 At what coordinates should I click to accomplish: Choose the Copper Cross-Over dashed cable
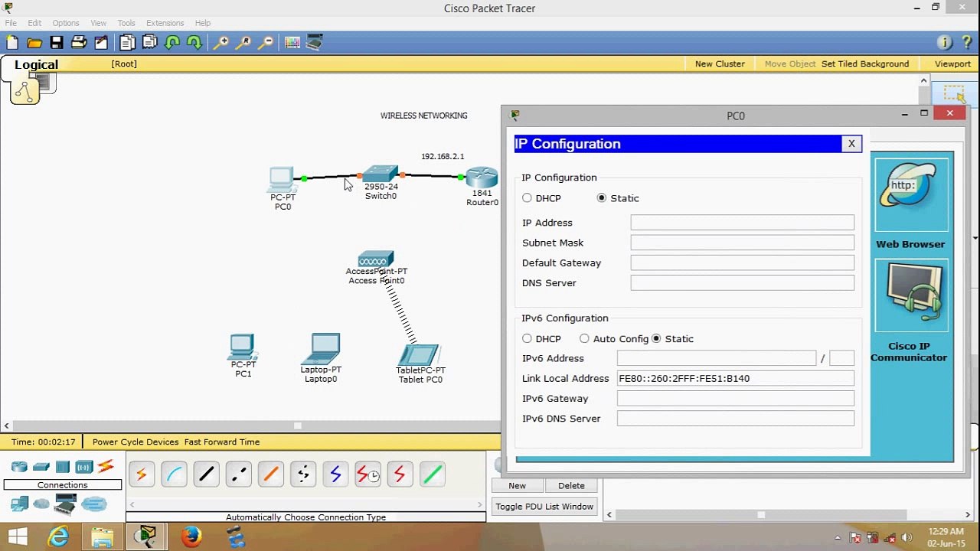pyautogui.click(x=238, y=475)
